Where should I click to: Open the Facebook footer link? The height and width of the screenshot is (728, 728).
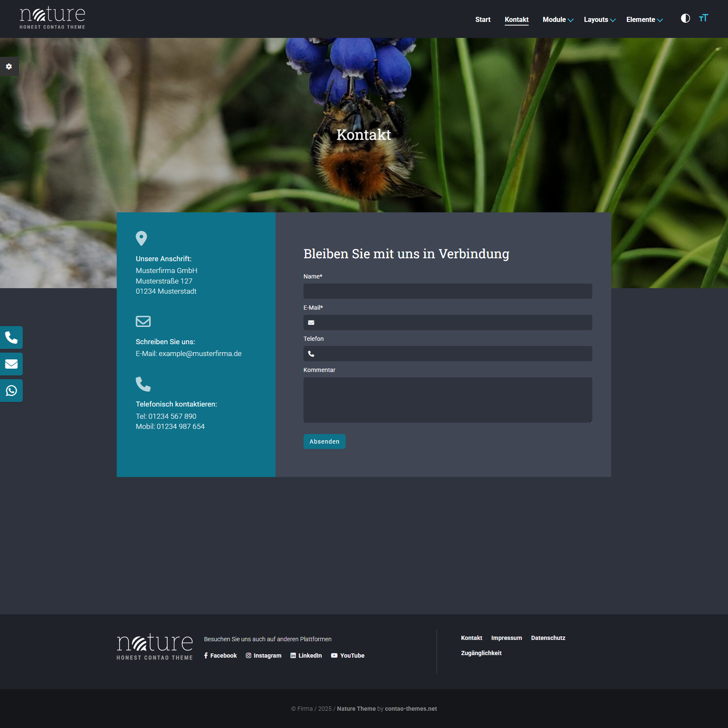click(x=220, y=656)
